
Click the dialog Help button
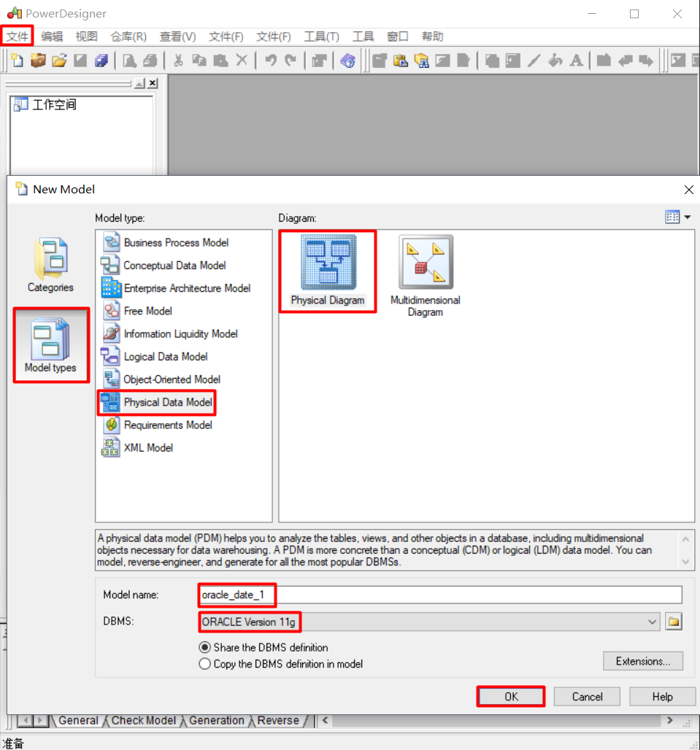click(x=662, y=697)
